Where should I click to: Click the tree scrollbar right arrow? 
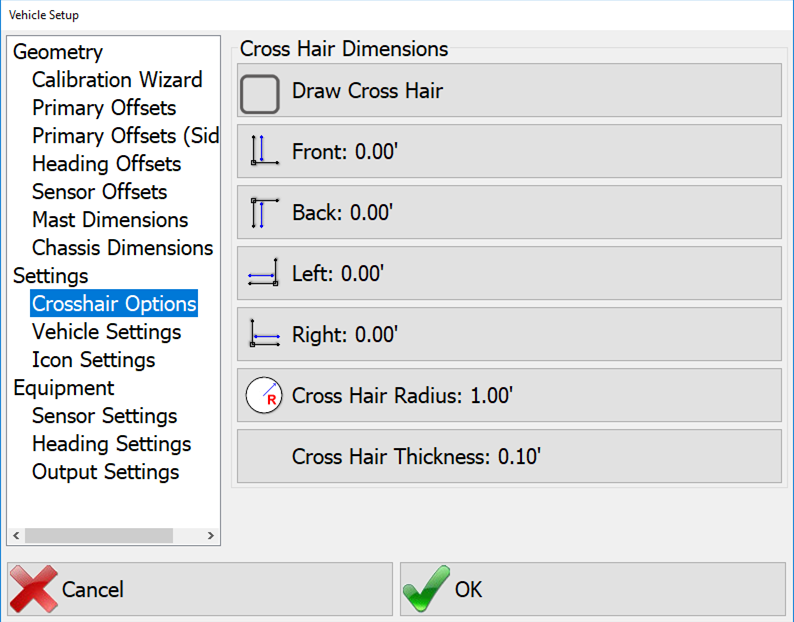coord(211,535)
